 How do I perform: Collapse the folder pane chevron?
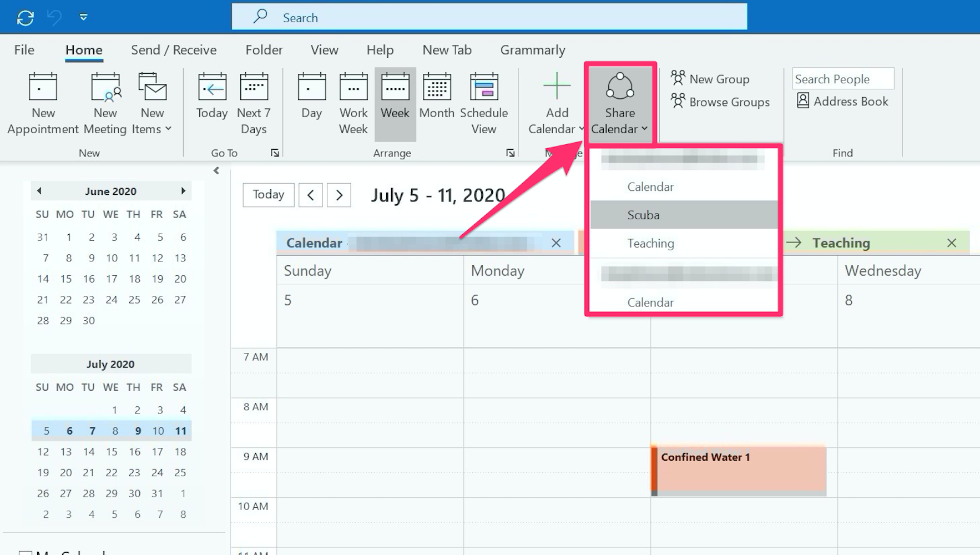(216, 170)
